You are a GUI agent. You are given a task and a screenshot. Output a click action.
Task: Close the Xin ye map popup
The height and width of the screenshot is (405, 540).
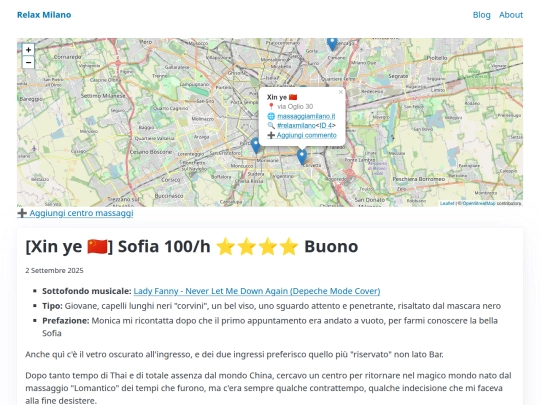(x=341, y=92)
